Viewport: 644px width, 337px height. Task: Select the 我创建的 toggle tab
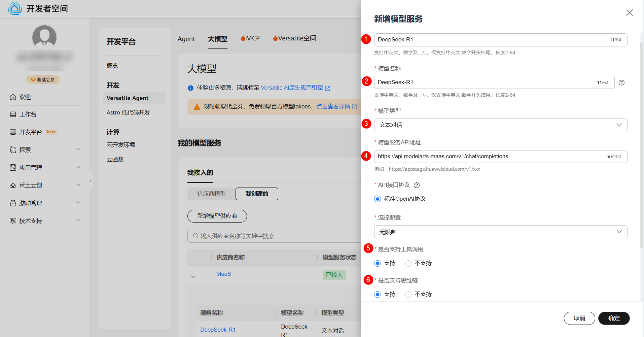click(257, 194)
